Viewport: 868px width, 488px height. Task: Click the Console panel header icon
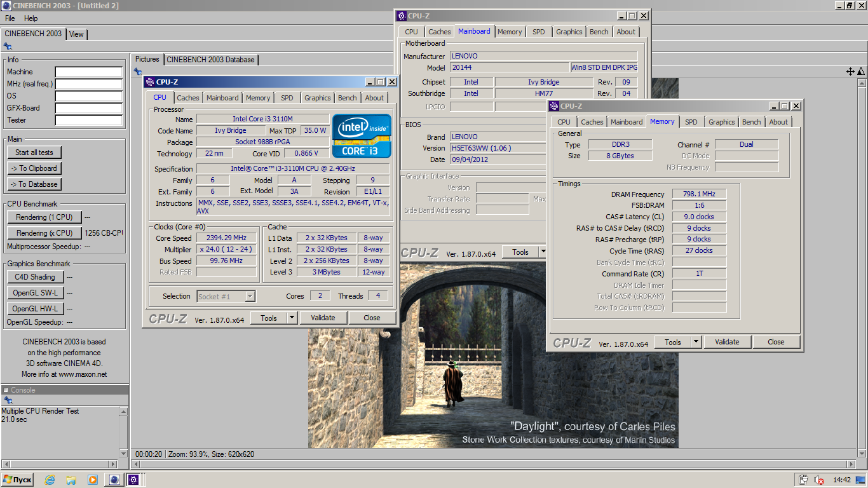(6, 390)
